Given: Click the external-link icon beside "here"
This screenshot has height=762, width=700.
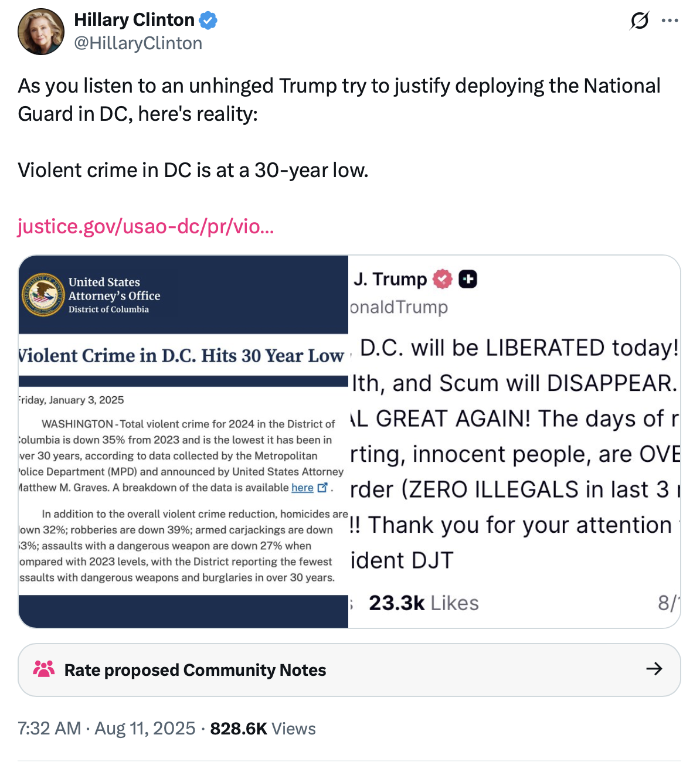Looking at the screenshot, I should click(322, 488).
